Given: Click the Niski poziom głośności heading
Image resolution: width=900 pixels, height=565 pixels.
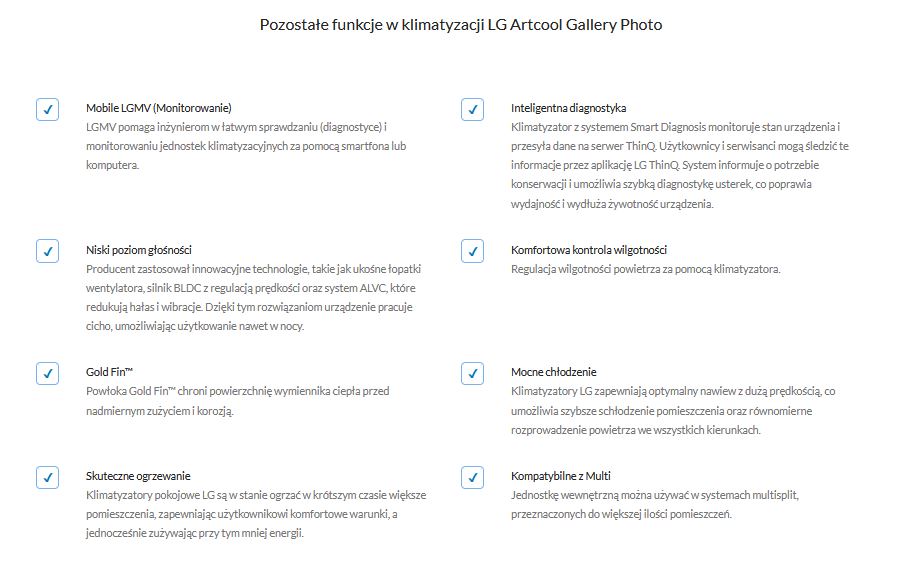Looking at the screenshot, I should coord(138,249).
